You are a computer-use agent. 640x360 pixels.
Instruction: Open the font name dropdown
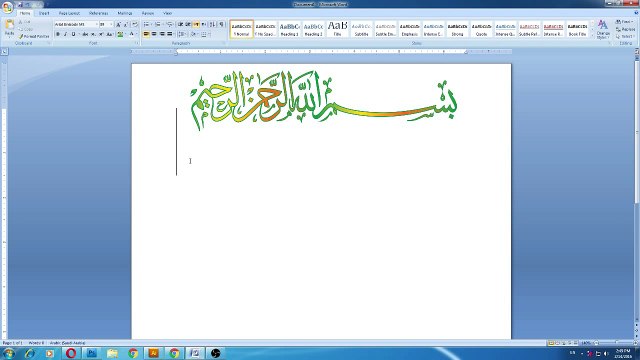pos(96,24)
